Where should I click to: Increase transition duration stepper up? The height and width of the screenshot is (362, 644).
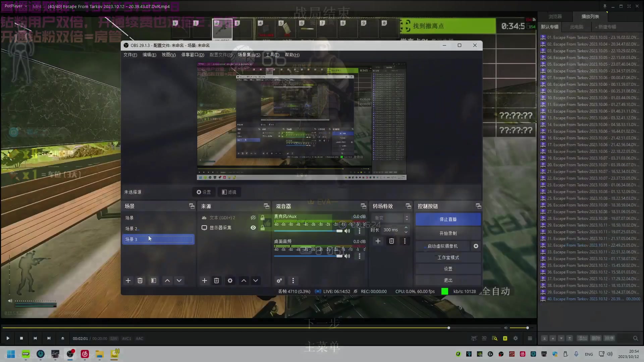(x=406, y=228)
